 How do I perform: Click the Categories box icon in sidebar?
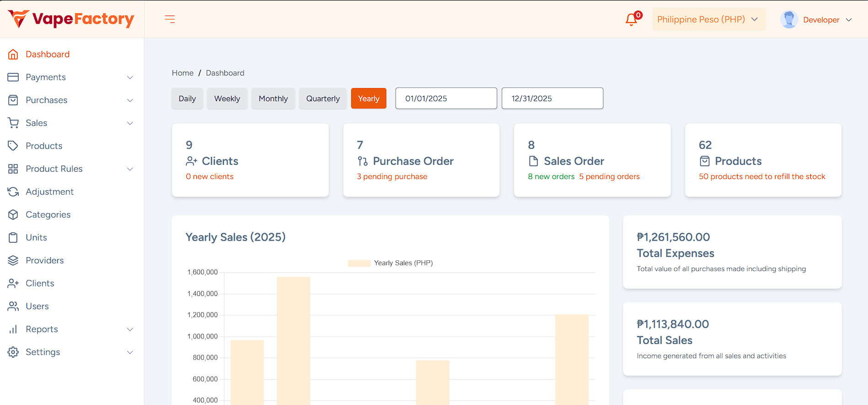13,214
